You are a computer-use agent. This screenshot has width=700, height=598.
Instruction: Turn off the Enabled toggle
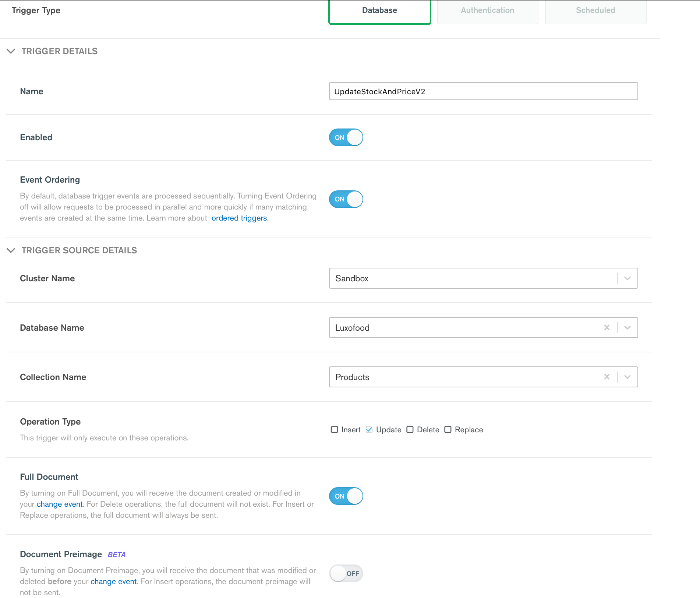pos(346,137)
